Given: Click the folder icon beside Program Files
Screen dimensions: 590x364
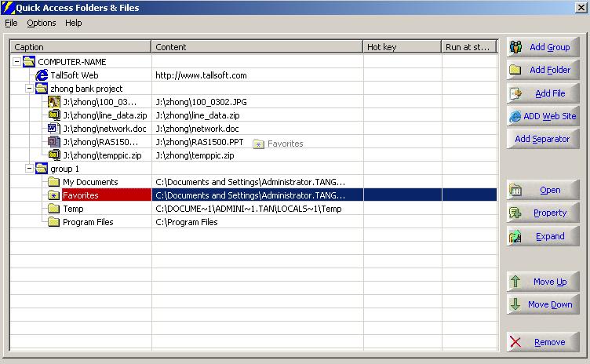Looking at the screenshot, I should pyautogui.click(x=54, y=222).
